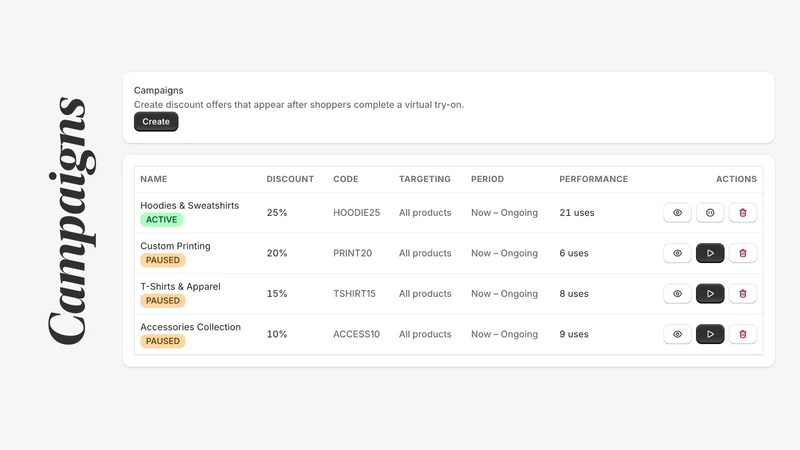This screenshot has height=450, width=800.
Task: Start the Accessories Collection campaign play button
Action: click(x=710, y=334)
